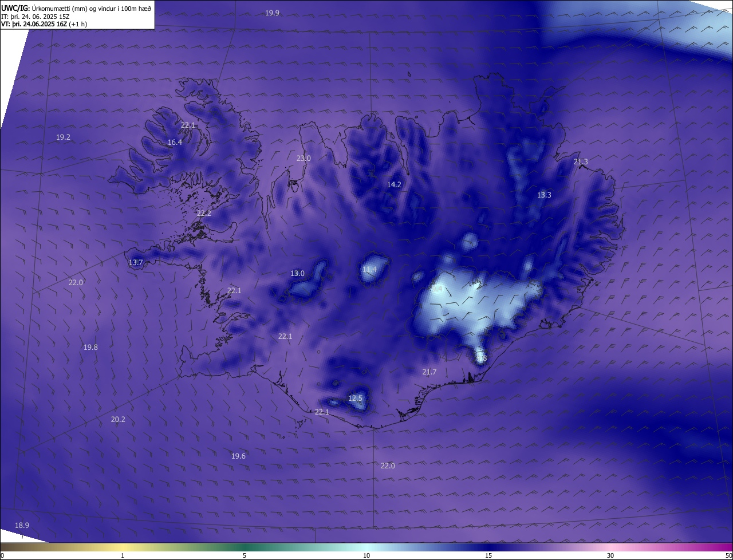Image resolution: width=733 pixels, height=560 pixels.
Task: Click the value 21.7 in south Iceland
Action: point(429,372)
